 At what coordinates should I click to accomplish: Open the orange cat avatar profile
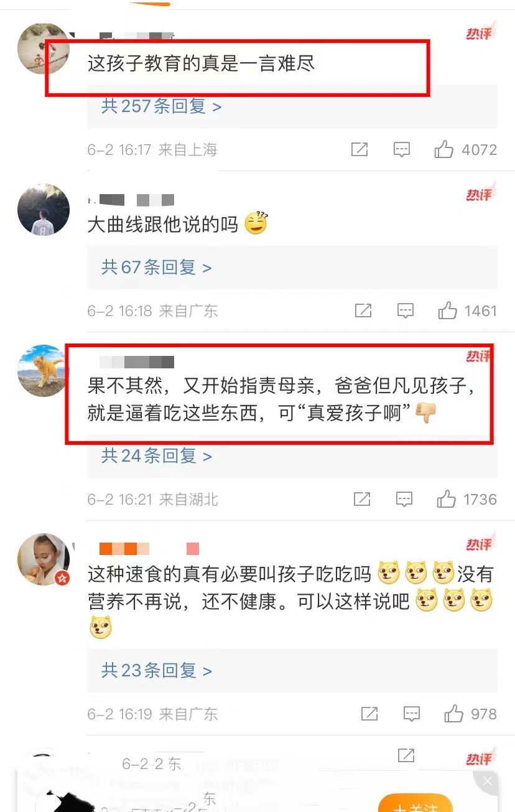tap(43, 371)
